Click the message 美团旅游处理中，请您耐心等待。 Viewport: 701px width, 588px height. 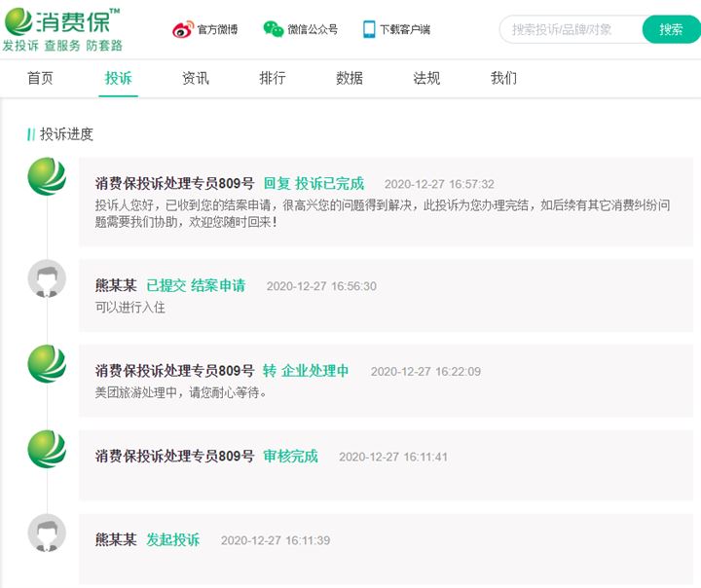pyautogui.click(x=181, y=392)
